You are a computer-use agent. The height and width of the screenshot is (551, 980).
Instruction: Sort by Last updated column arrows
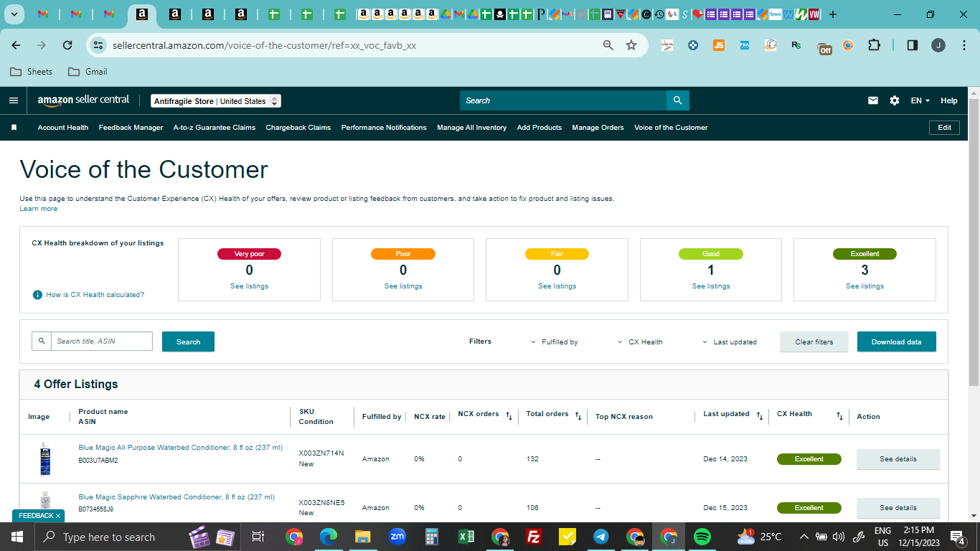[x=760, y=415]
